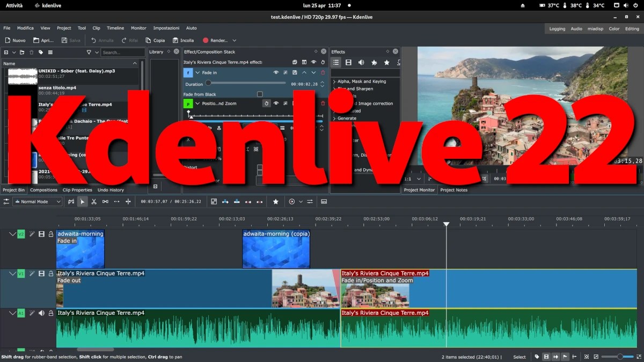Viewport: 644px width, 362px height.
Task: Select the Spacer tool next to the scissors
Action: point(105,201)
